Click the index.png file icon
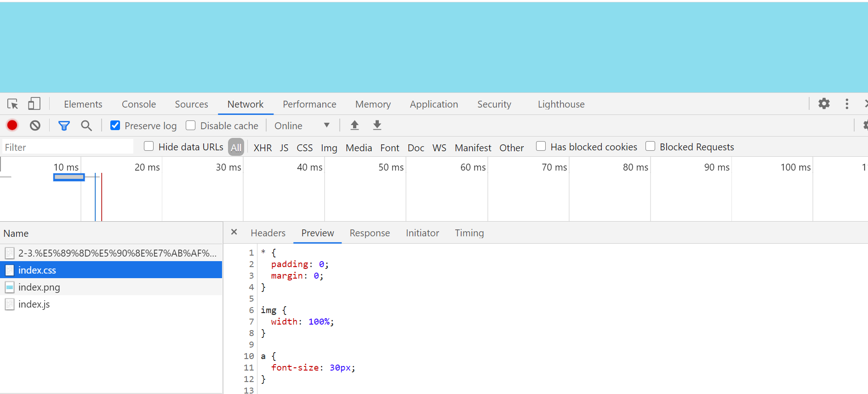 (10, 287)
